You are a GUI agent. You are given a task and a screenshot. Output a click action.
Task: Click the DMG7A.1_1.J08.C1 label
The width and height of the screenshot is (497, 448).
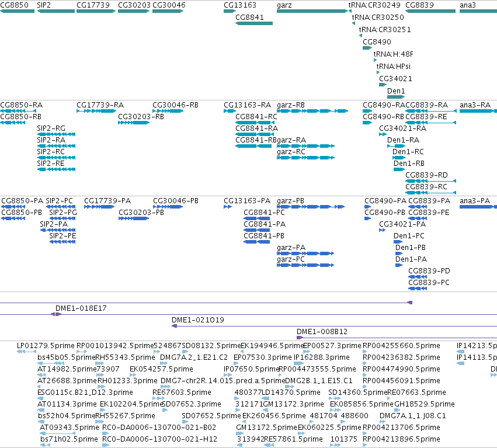(x=413, y=416)
